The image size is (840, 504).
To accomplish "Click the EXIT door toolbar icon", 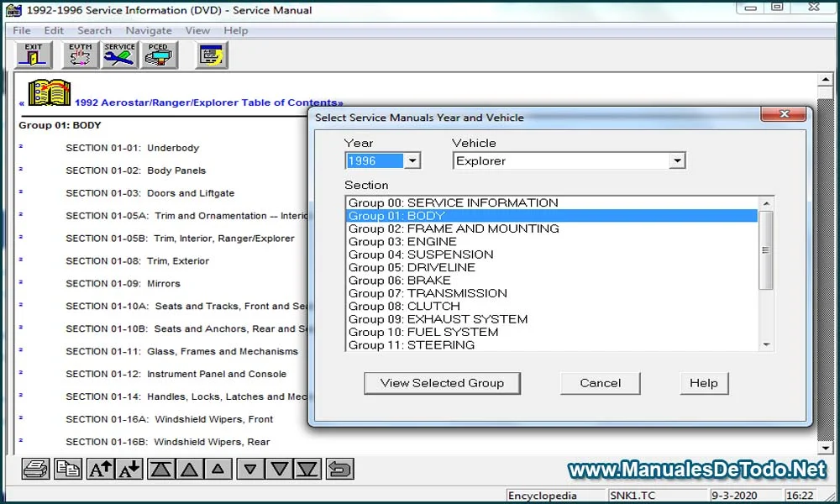I will point(34,55).
